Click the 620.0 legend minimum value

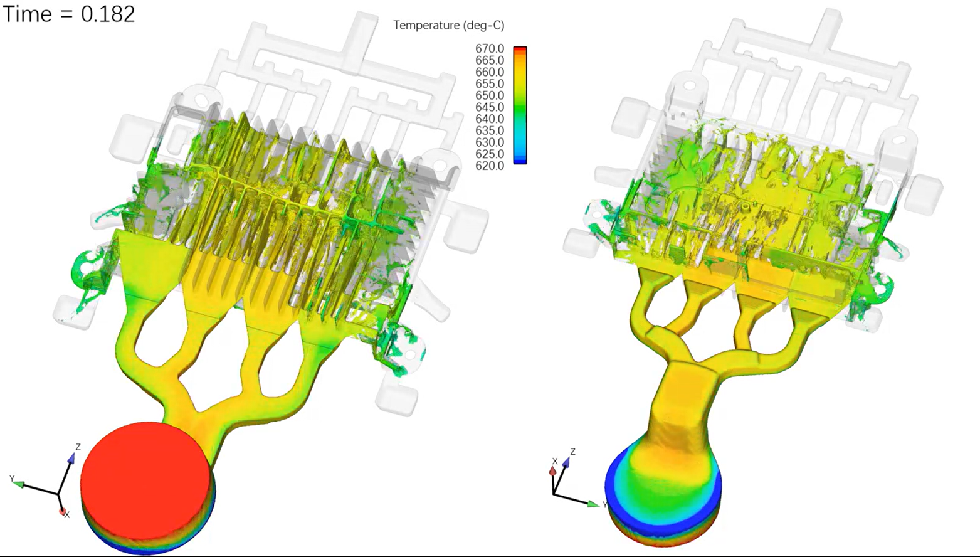click(x=490, y=166)
